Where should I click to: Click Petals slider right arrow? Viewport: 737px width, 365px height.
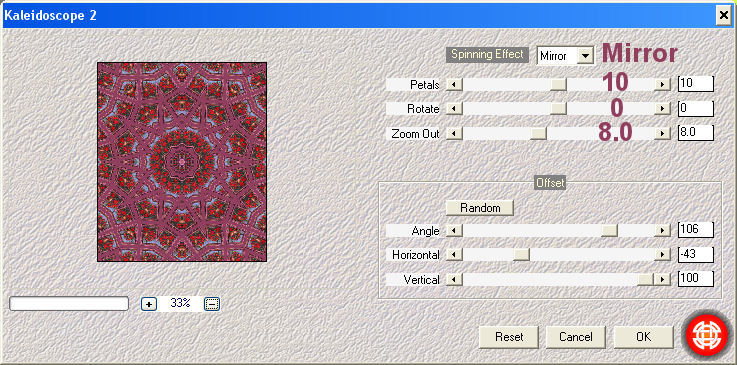662,85
